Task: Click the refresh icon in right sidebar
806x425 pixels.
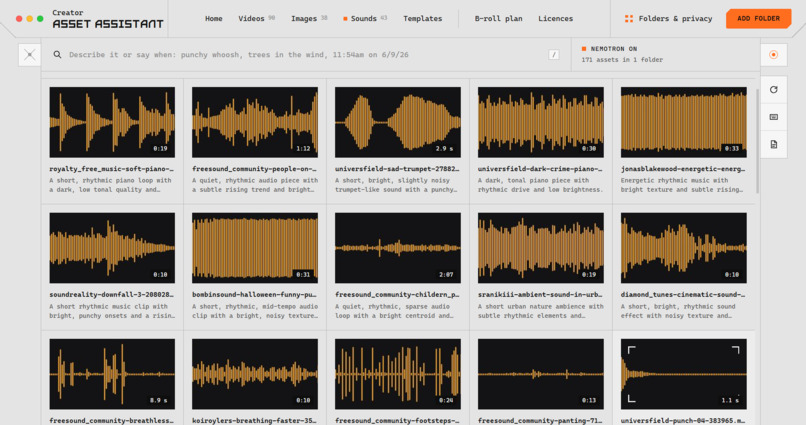Action: pyautogui.click(x=773, y=89)
